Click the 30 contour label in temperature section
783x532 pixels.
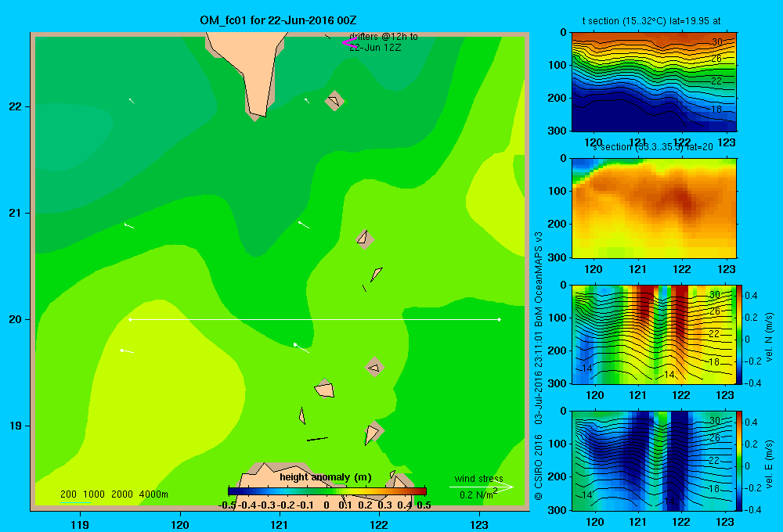(717, 42)
